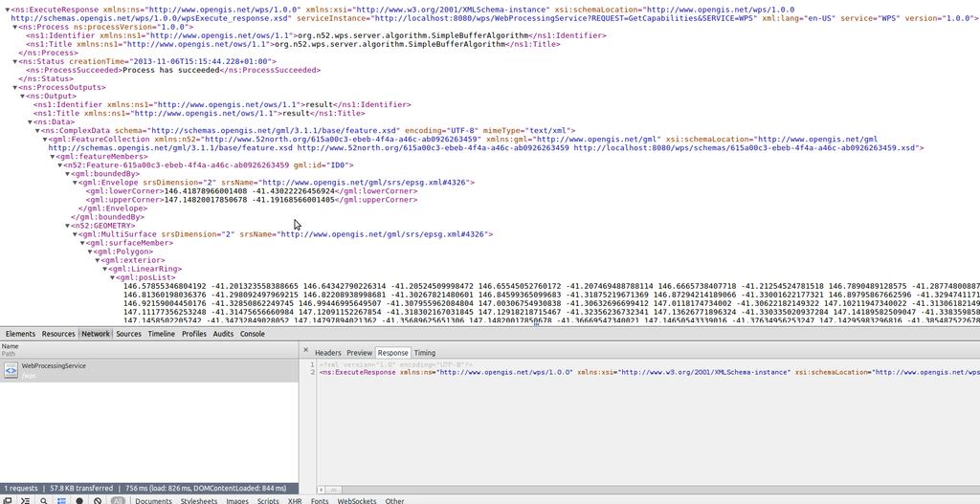Image resolution: width=980 pixels, height=504 pixels.
Task: Click the response pane horizontal scrollbar thumb
Action: click(x=335, y=491)
